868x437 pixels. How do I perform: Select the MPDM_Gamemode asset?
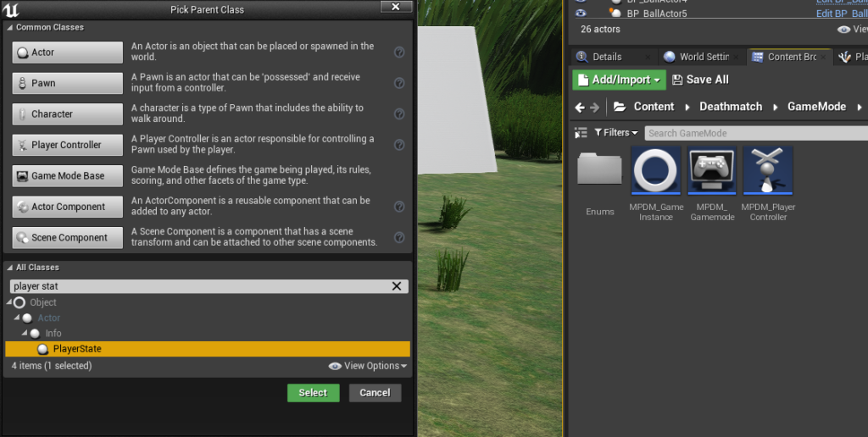(712, 185)
